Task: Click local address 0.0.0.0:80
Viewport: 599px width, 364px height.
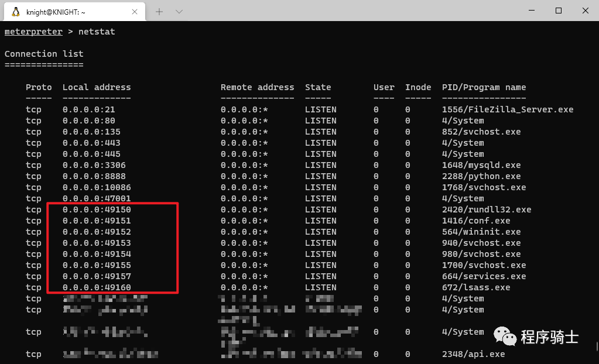Action: 88,121
